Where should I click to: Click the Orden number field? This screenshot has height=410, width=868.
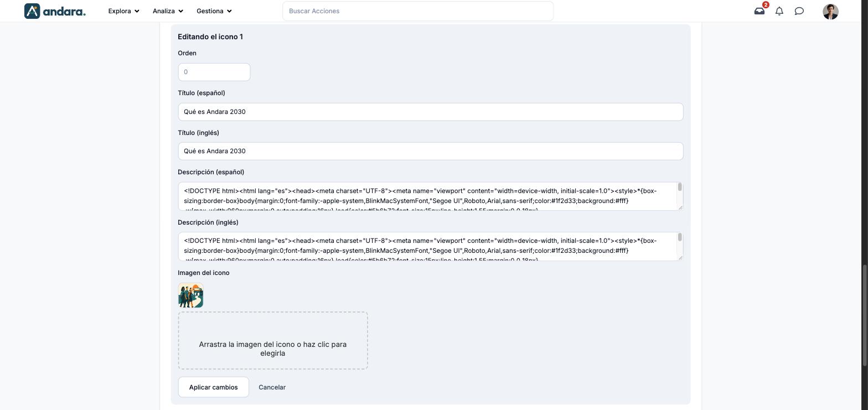coord(214,72)
